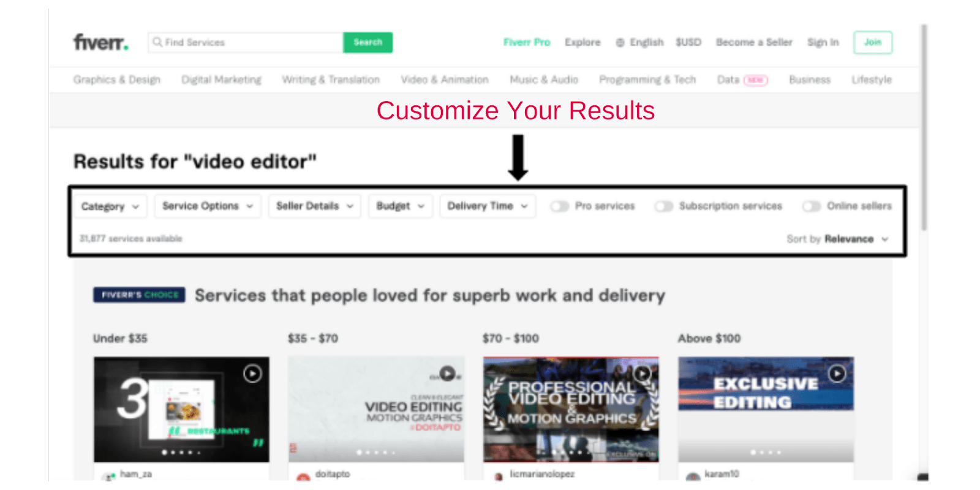Toggle Subscription services switch

point(664,206)
